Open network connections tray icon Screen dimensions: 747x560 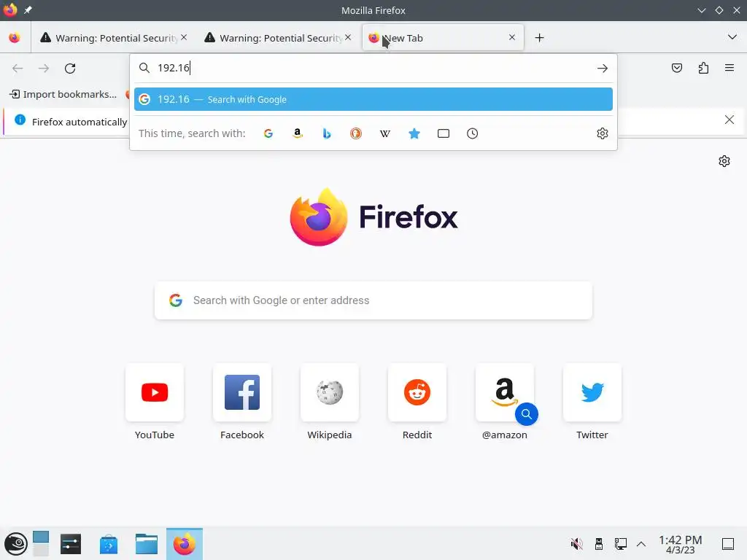tap(620, 544)
